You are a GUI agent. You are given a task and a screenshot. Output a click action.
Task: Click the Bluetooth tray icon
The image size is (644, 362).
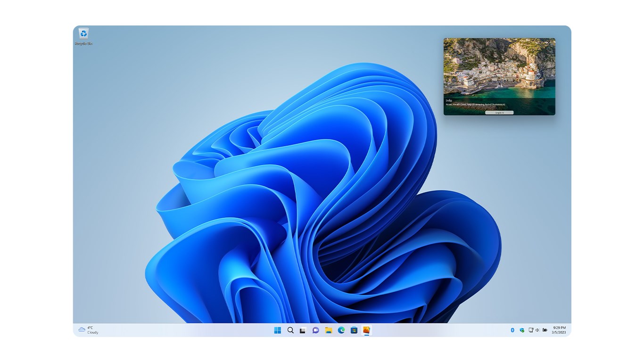512,330
